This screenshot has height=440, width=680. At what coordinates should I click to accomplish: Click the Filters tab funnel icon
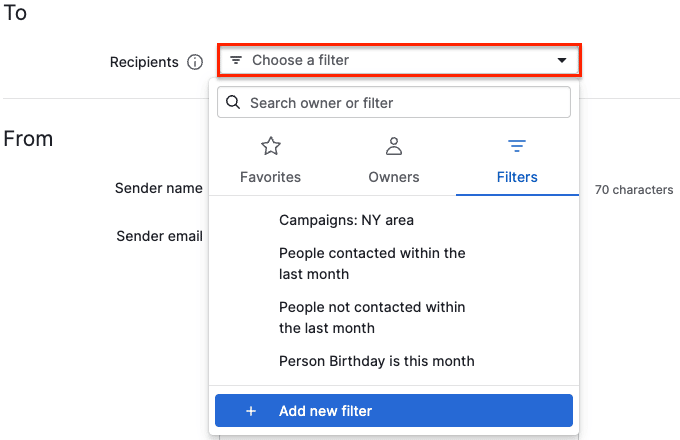tap(517, 147)
